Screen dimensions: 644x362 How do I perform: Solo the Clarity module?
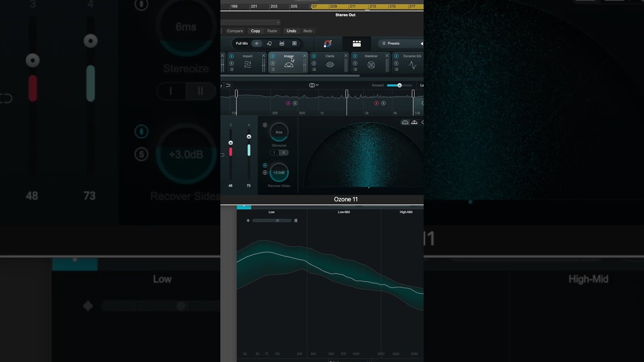pyautogui.click(x=314, y=63)
